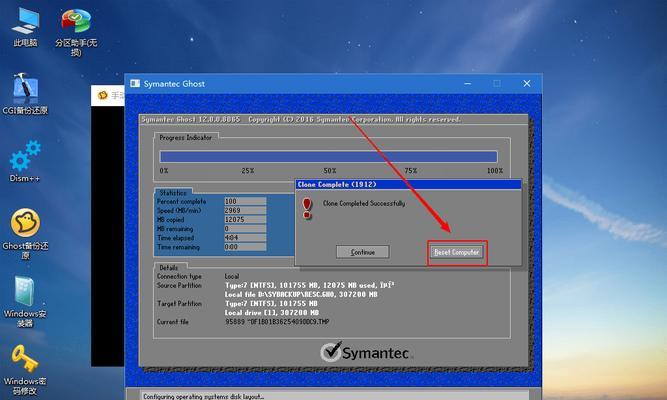The image size is (667, 400).
Task: Click the MB copied value 12075
Action: pos(245,220)
